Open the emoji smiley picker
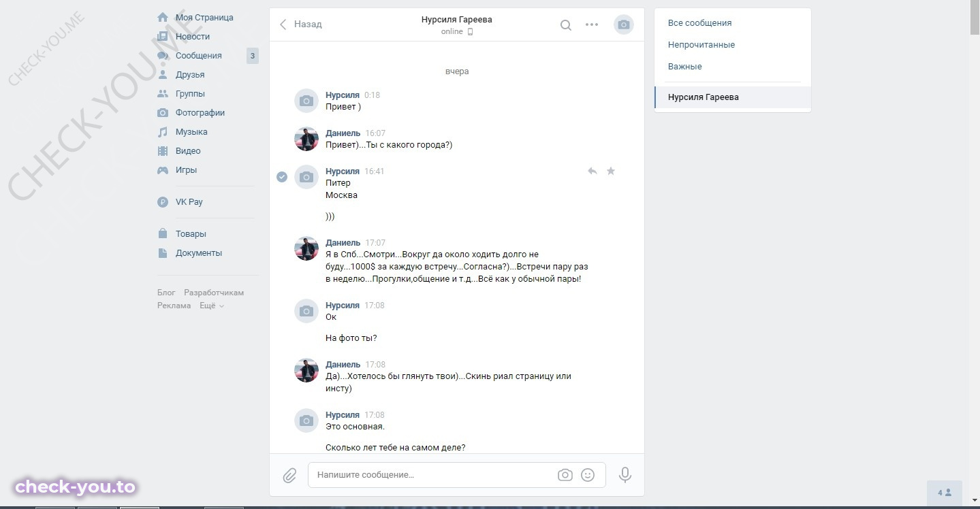Screen dimensions: 980x509 coord(588,475)
